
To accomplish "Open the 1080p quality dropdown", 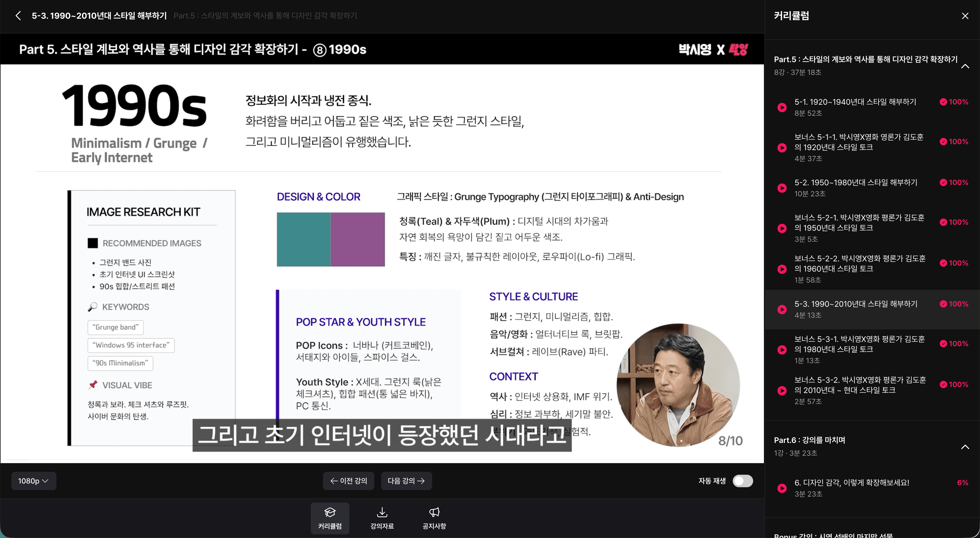I will pyautogui.click(x=33, y=481).
